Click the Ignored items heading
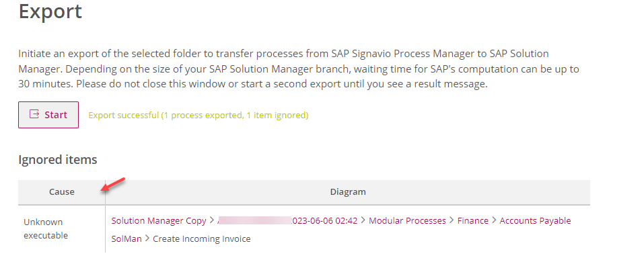The width and height of the screenshot is (644, 262). (58, 159)
